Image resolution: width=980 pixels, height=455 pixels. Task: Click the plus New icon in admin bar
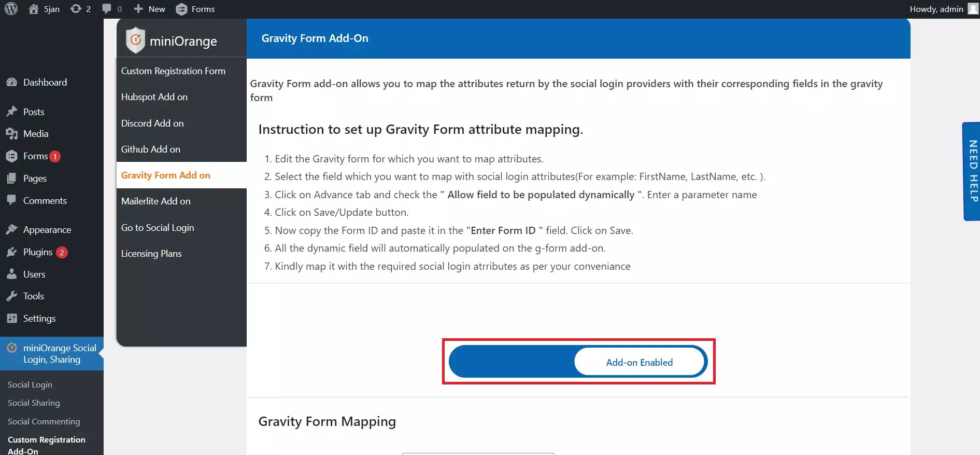(138, 9)
